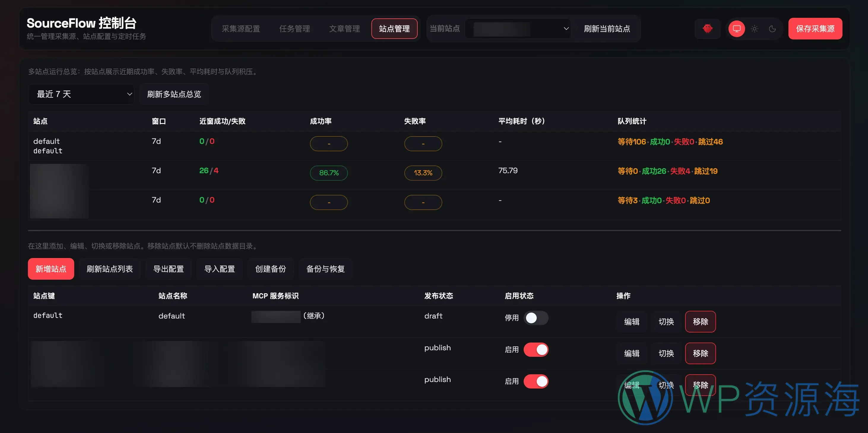The image size is (868, 433).
Task: Click the red mascot logo icon
Action: click(708, 29)
